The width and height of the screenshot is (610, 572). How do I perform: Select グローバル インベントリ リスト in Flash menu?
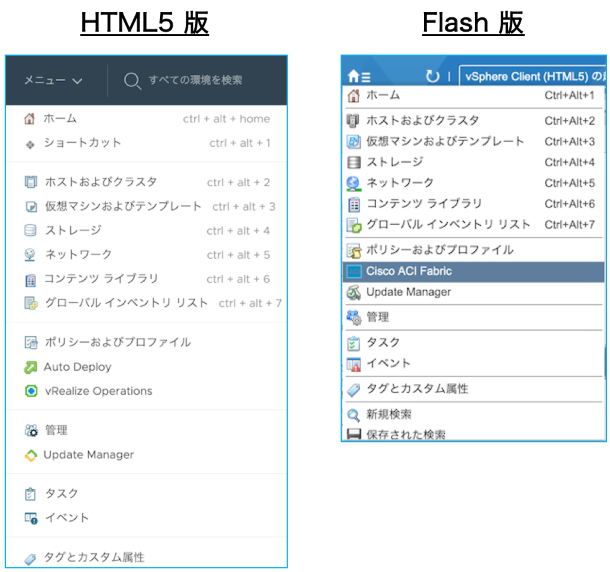coord(473,225)
